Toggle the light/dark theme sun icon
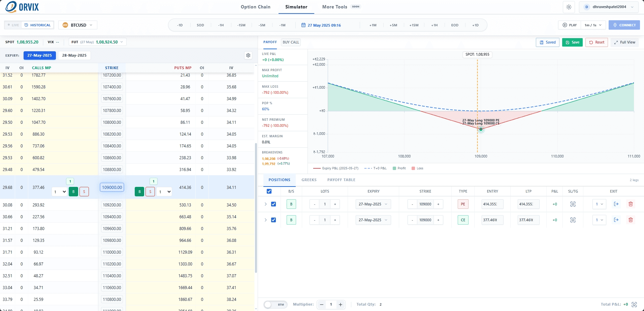Viewport: 644px width, 311px height. (x=569, y=7)
